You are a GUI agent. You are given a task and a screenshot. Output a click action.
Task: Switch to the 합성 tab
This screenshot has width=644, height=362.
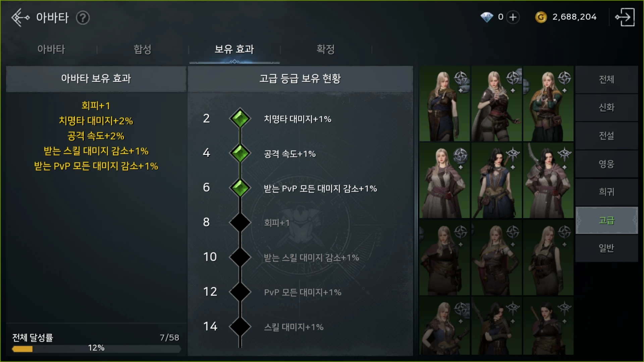tap(143, 49)
